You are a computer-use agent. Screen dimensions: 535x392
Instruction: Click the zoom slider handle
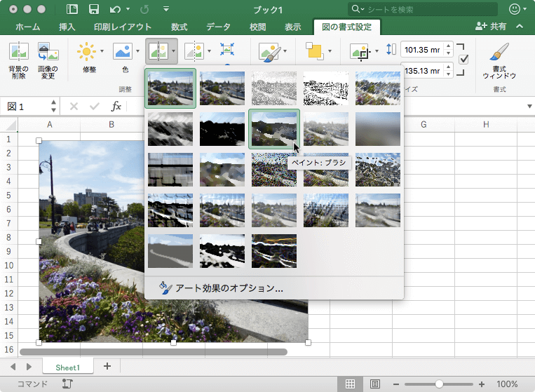pos(439,384)
